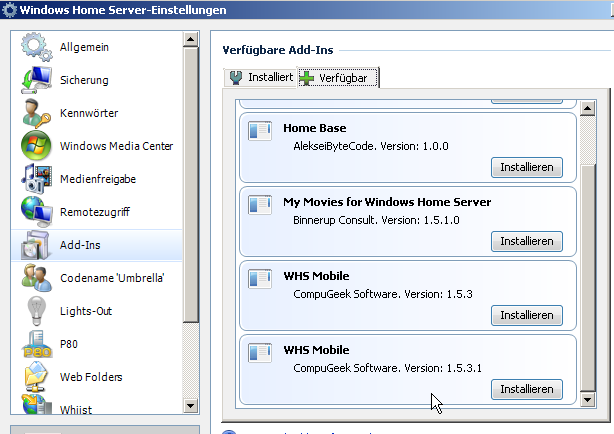Click the P80 icon
The width and height of the screenshot is (614, 434).
point(36,344)
